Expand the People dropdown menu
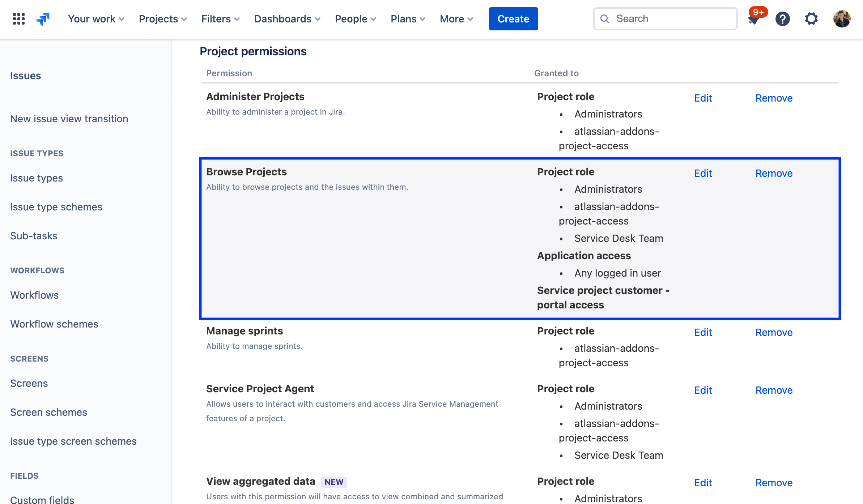This screenshot has height=504, width=863. click(x=355, y=18)
